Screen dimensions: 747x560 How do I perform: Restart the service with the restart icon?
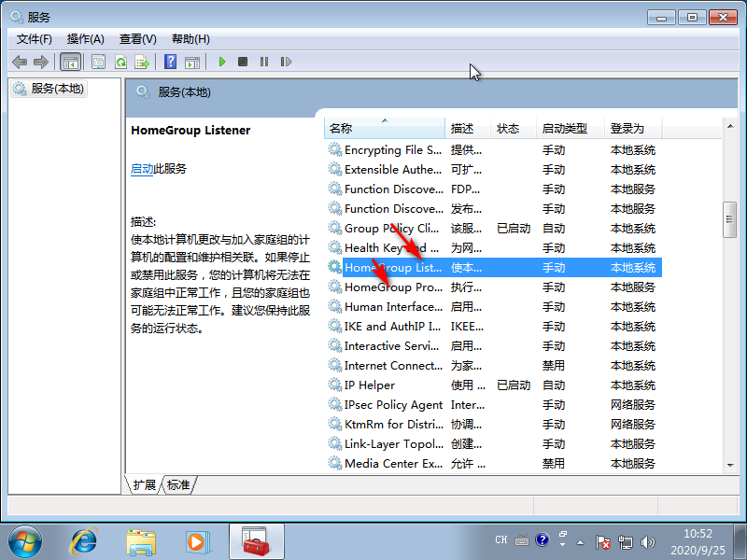coord(287,62)
